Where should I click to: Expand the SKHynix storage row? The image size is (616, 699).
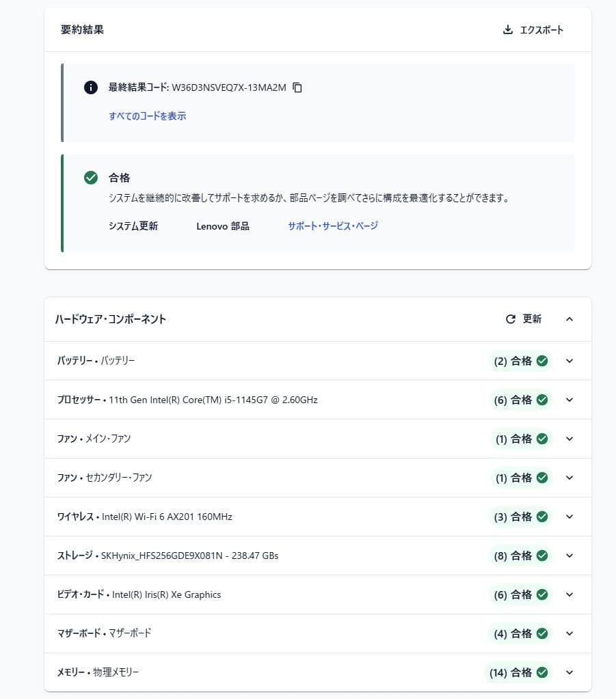(x=570, y=556)
